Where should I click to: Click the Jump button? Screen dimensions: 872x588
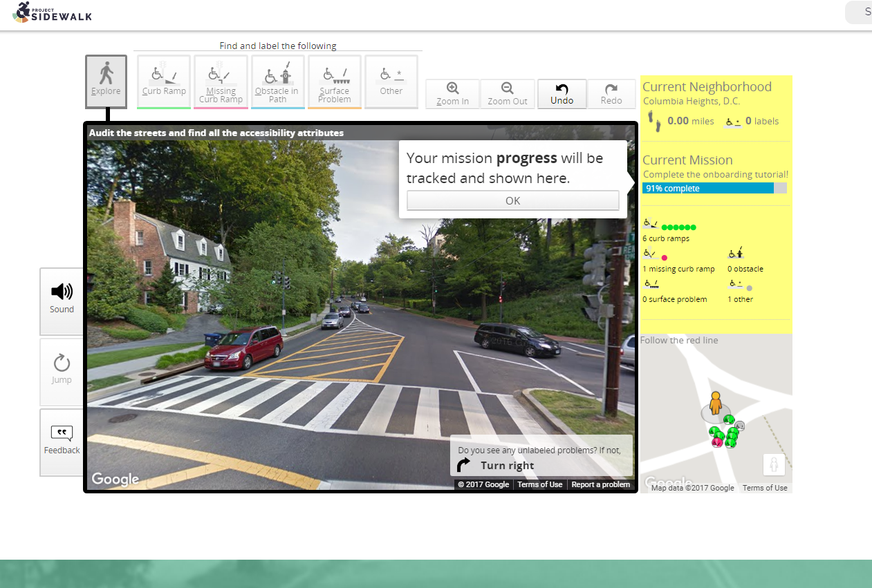pyautogui.click(x=62, y=372)
